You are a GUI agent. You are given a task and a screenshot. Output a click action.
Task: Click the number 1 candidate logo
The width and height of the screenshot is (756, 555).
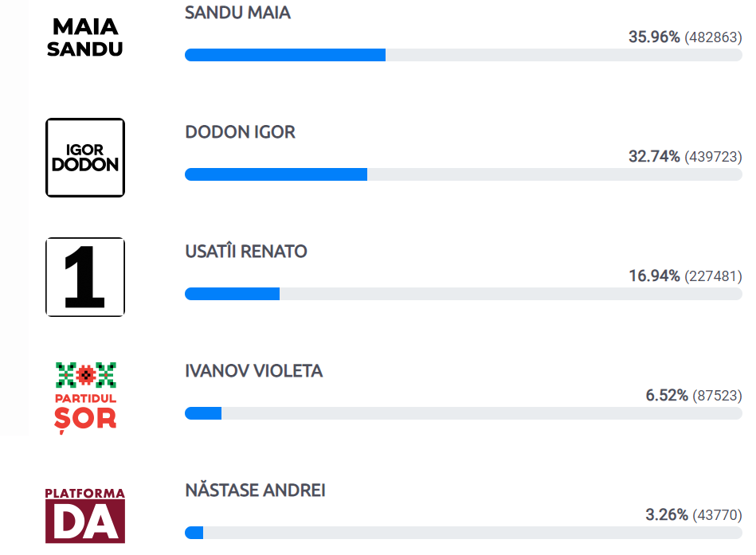85,277
